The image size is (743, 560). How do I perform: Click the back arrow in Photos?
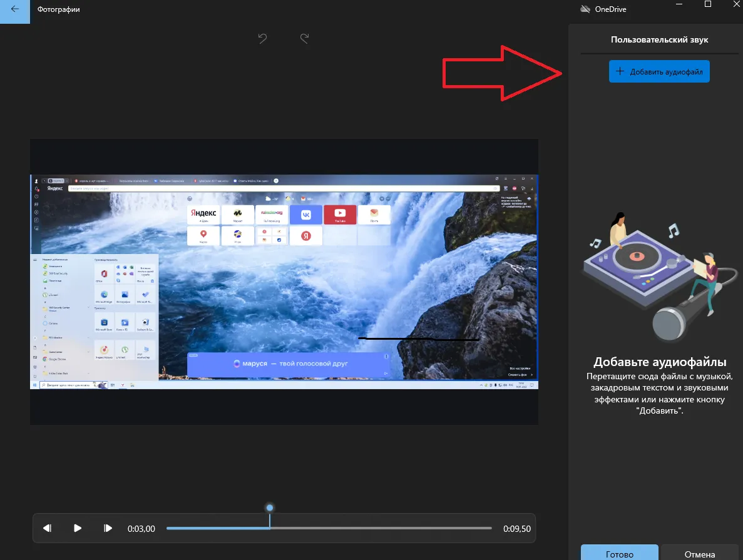coord(14,10)
